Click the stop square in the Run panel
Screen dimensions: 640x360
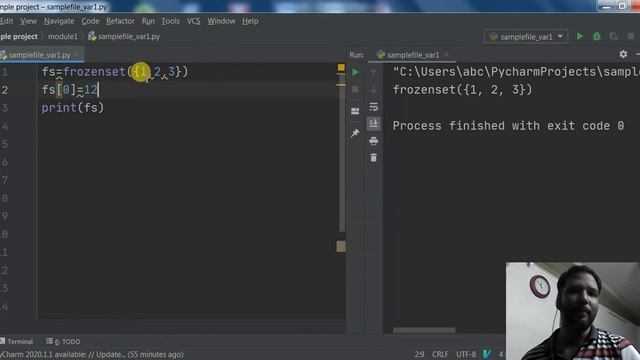[x=355, y=89]
